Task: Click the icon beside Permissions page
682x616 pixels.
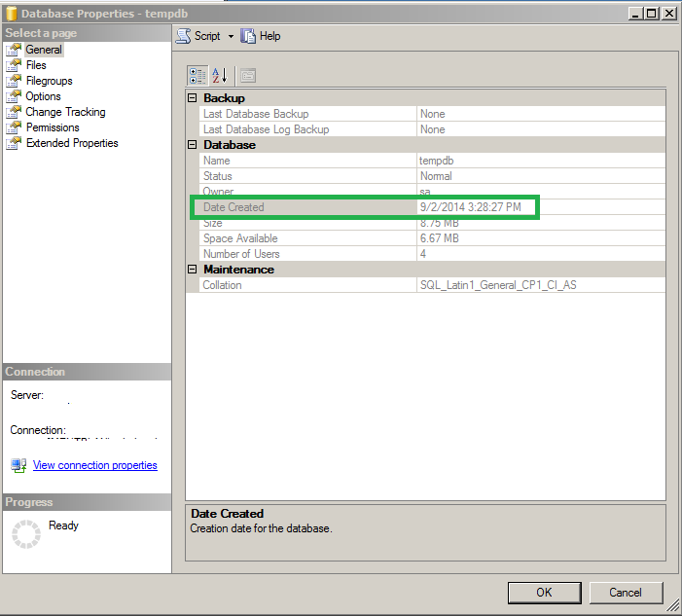Action: pos(14,127)
